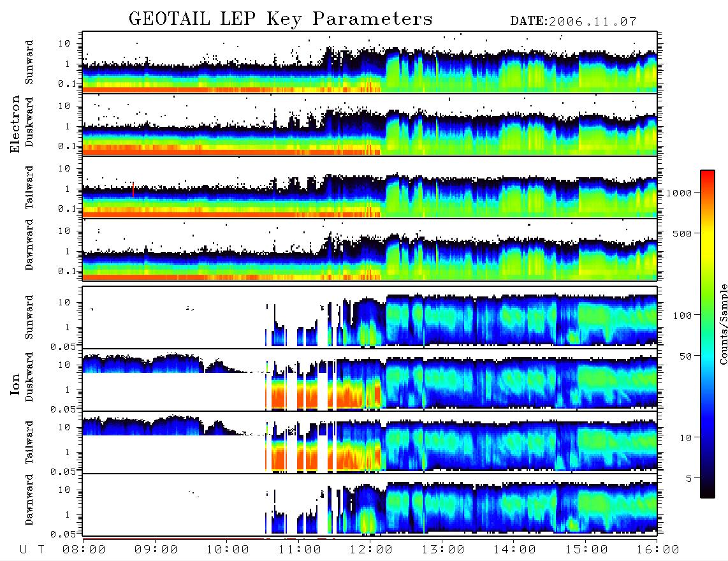This screenshot has height=561, width=728.
Task: Click the Electron Tailward spectrogram panel
Action: [370, 187]
